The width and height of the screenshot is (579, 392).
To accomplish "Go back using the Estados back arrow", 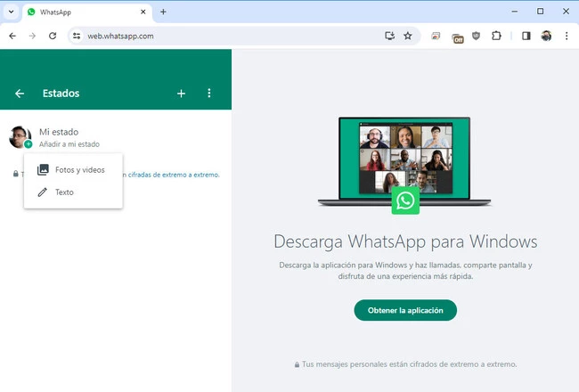I will coord(20,94).
